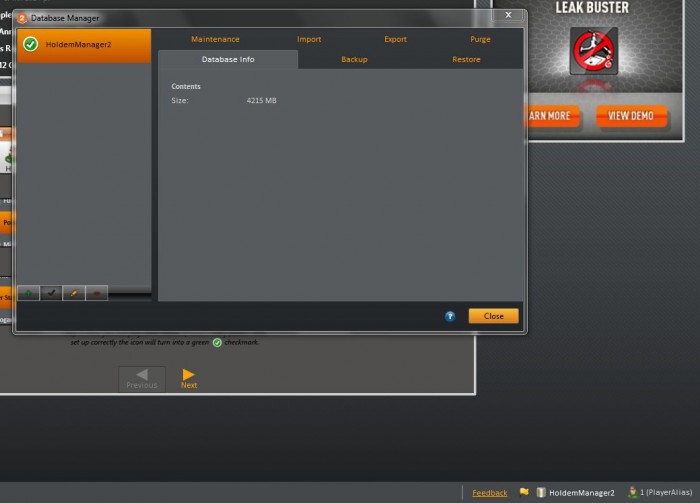Click the Leak Buster logo image
The height and width of the screenshot is (503, 700).
tap(594, 50)
